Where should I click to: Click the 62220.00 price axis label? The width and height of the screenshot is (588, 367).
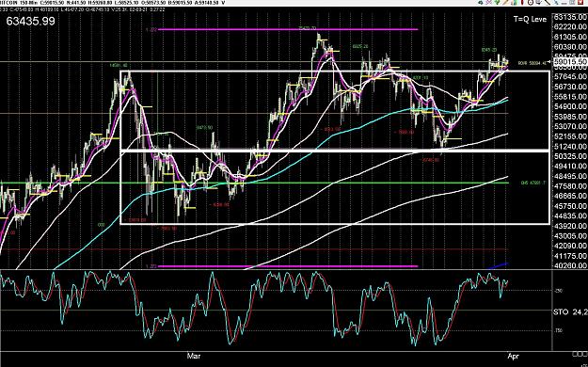[x=570, y=27]
